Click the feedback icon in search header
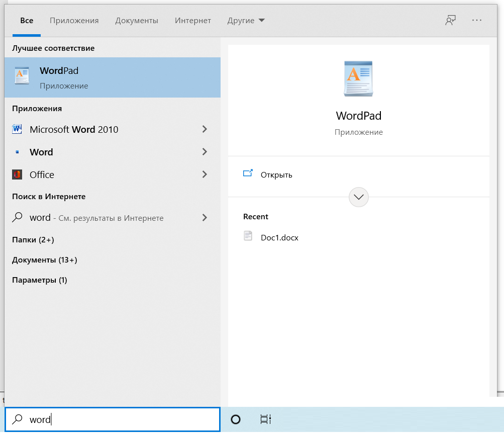Viewport: 504px width, 433px height. coord(450,21)
